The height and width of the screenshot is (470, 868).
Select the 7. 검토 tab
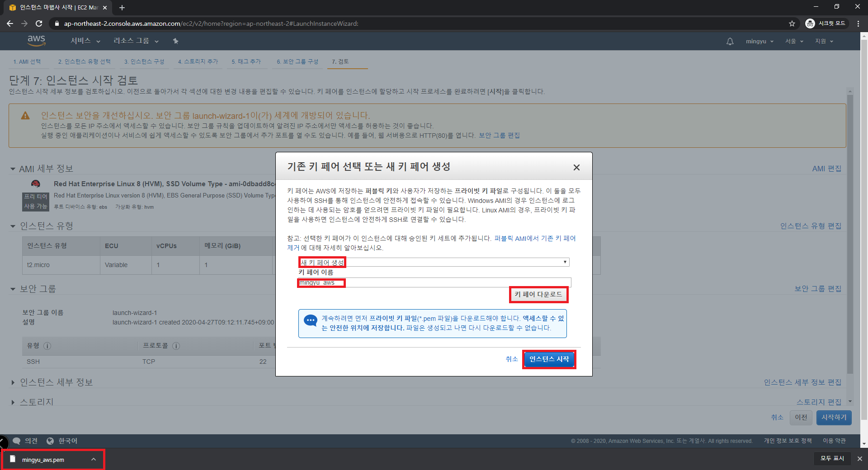[340, 61]
